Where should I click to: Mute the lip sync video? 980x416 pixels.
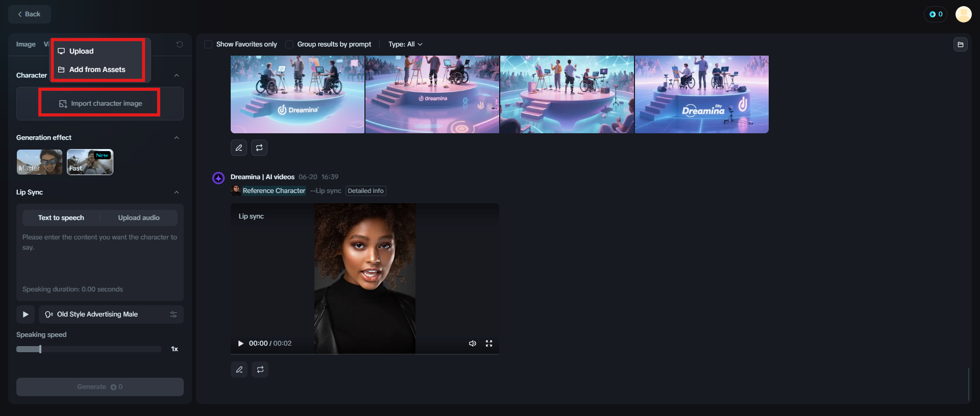(x=473, y=344)
